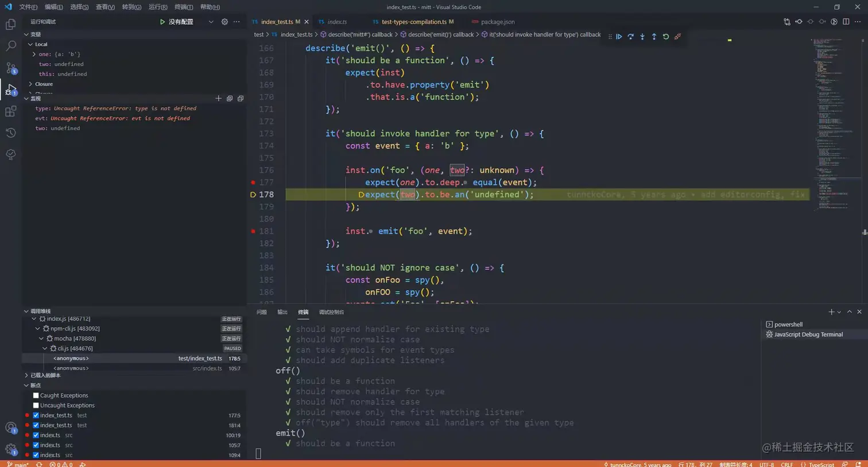Collapse the mocha [478880] session

(x=42, y=338)
